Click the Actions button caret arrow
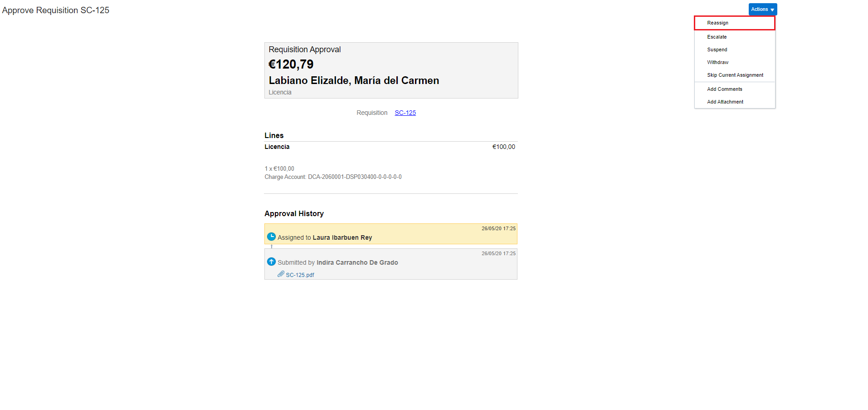This screenshot has height=410, width=868. pos(772,9)
